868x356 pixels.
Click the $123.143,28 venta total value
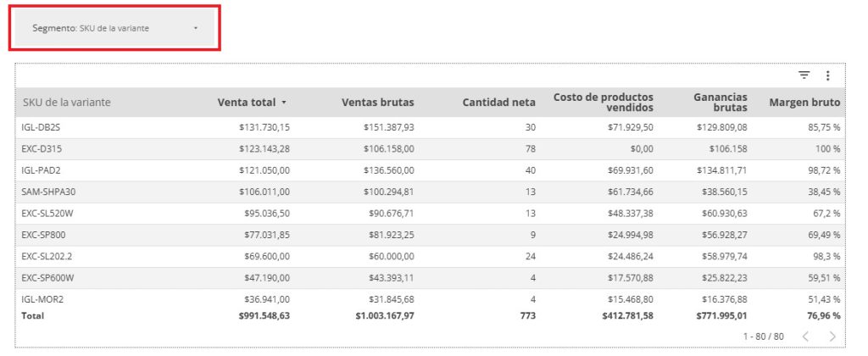[264, 149]
